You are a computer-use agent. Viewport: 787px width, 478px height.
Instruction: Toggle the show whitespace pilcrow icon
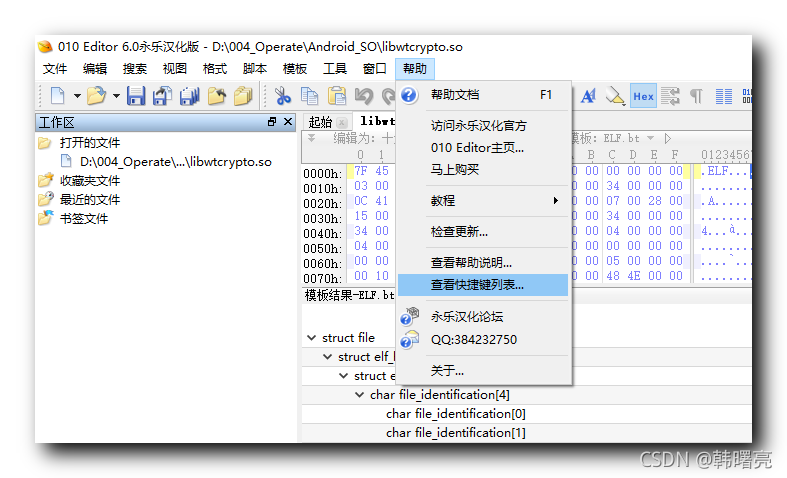[x=696, y=95]
